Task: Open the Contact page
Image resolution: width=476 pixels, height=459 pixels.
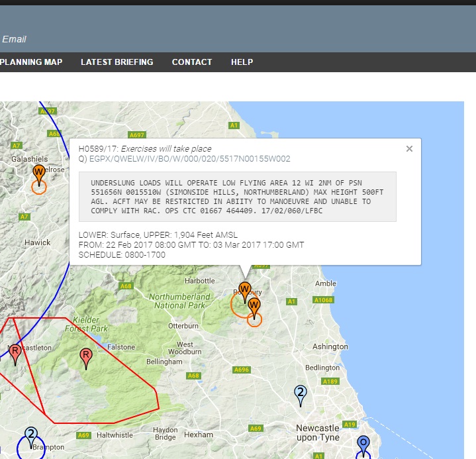Action: (192, 62)
